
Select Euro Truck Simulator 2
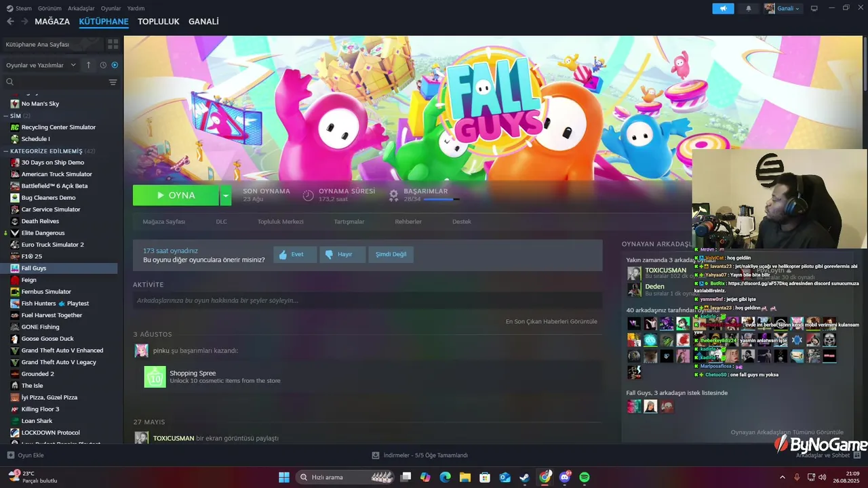(52, 245)
